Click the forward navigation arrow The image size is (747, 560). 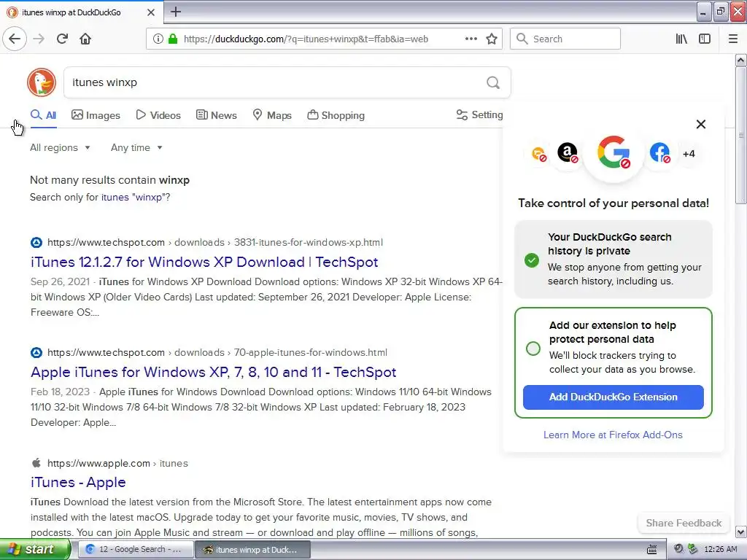39,39
